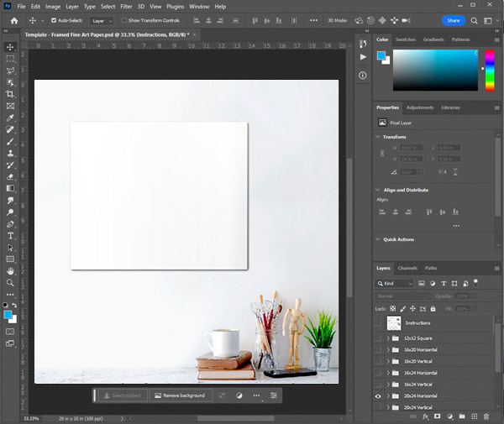The width and height of the screenshot is (504, 424).
Task: Enable Show Transform Controls checkbox
Action: click(x=123, y=20)
